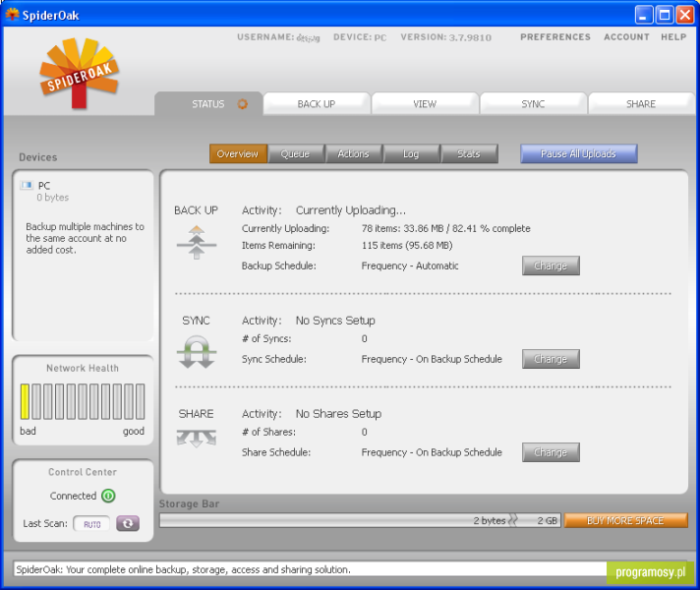Screen dimensions: 700x590
Task: Open the Actions sub-tab
Action: click(354, 153)
